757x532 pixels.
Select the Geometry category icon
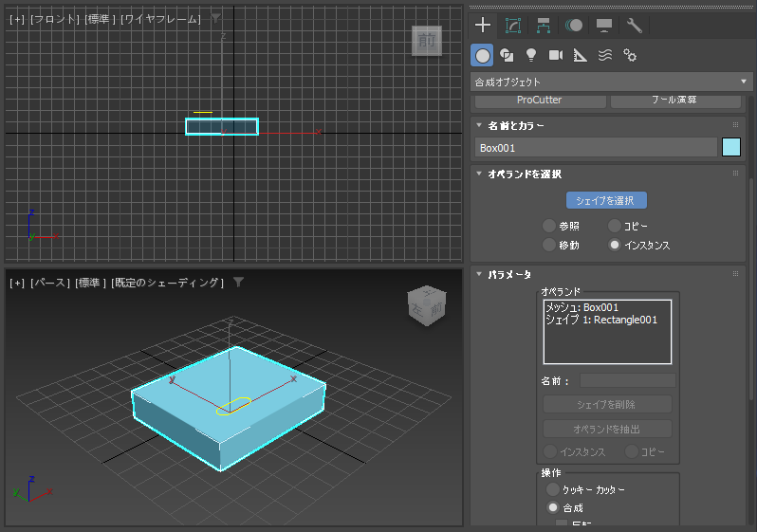point(482,56)
